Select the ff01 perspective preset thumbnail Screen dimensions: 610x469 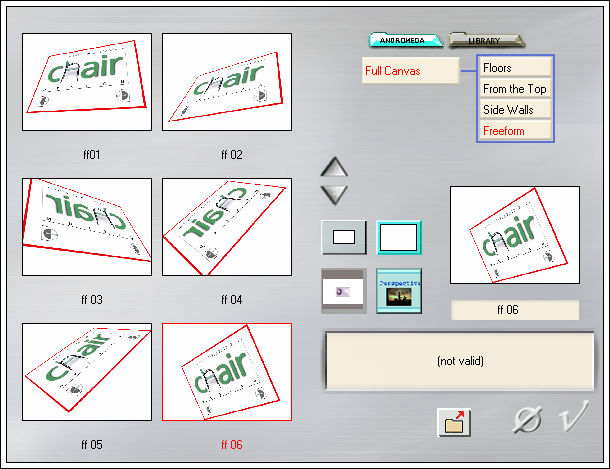(x=87, y=82)
